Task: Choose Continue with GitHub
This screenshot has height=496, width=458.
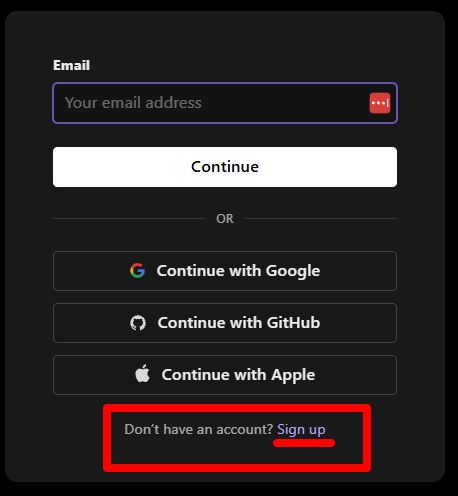Action: pos(225,323)
